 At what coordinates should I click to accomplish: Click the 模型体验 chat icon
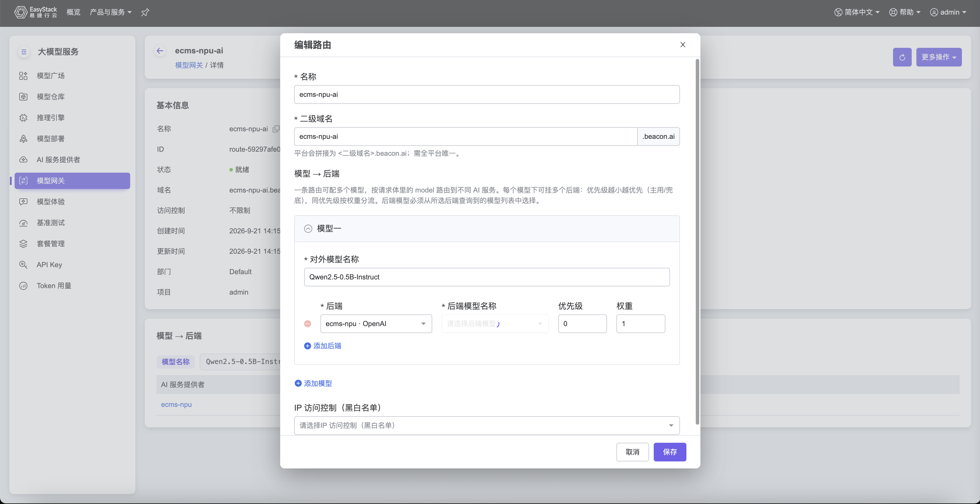[23, 202]
